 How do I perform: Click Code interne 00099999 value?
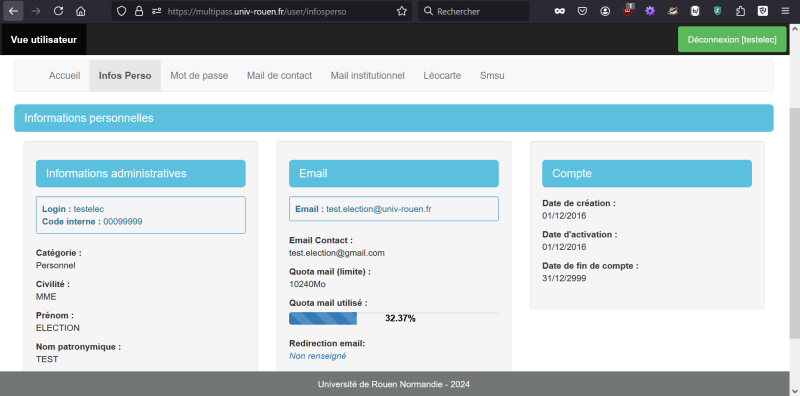click(122, 221)
